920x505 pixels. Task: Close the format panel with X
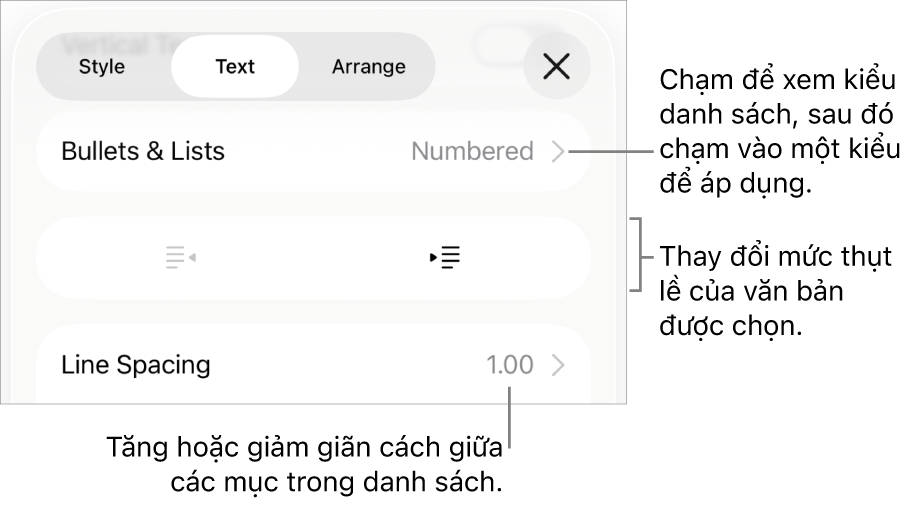556,67
